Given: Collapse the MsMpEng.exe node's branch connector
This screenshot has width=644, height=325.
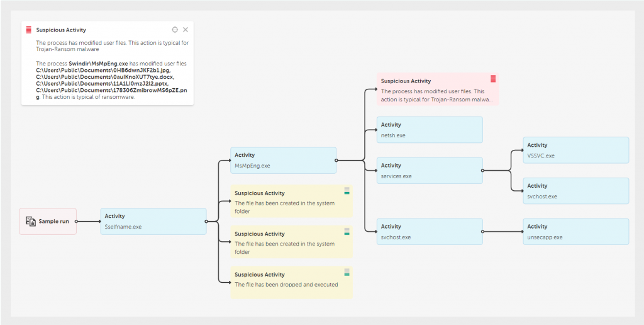Looking at the screenshot, I should pyautogui.click(x=336, y=161).
